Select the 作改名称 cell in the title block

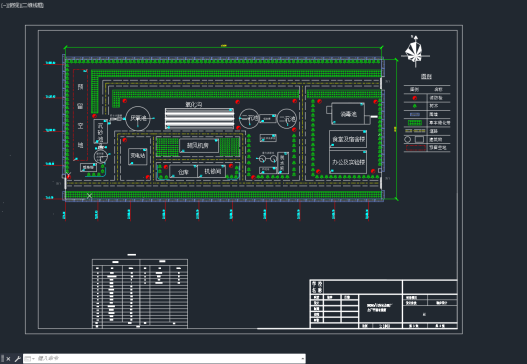[x=317, y=287]
